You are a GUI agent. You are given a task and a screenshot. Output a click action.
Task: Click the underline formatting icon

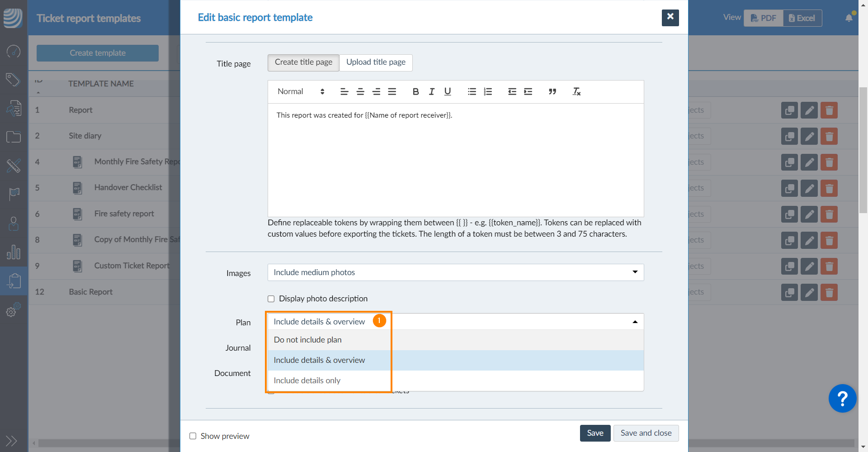tap(447, 92)
